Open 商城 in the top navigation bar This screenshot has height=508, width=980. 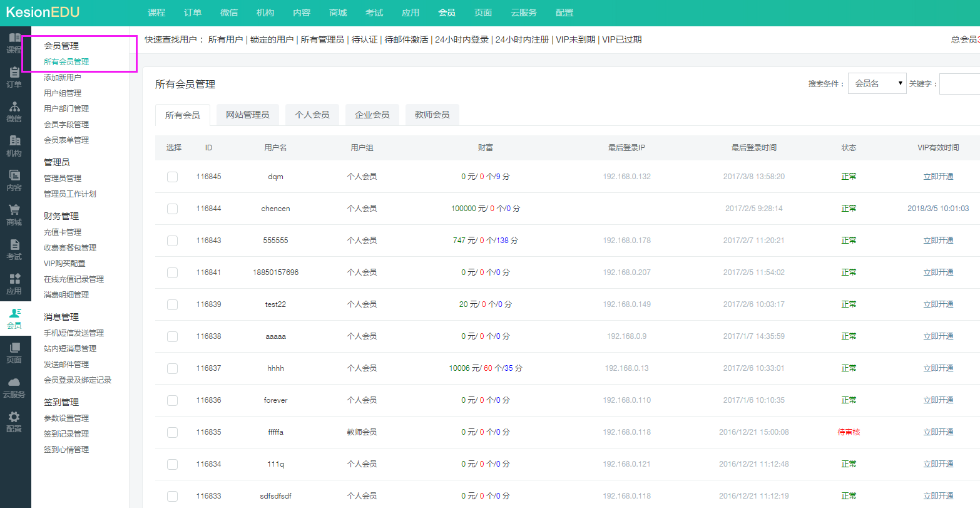click(x=338, y=13)
